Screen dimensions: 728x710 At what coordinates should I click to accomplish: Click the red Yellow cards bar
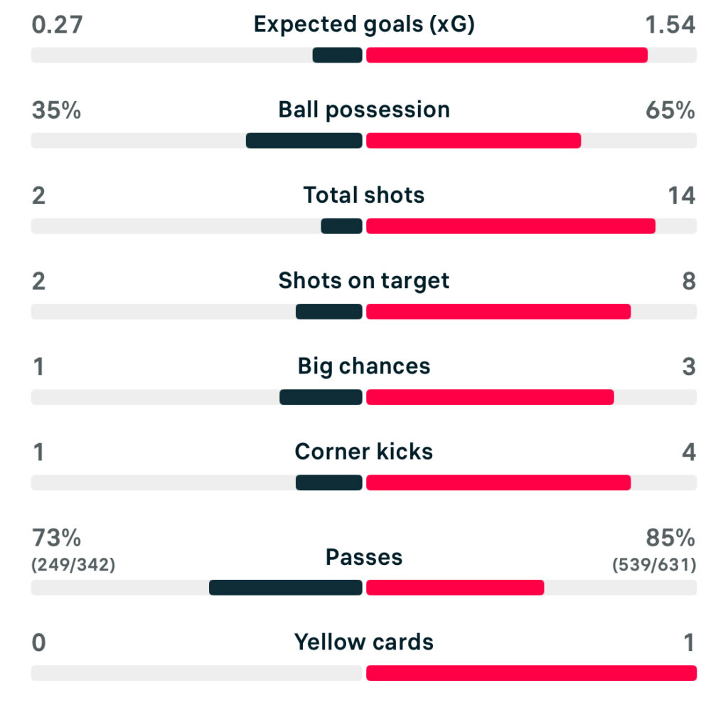pyautogui.click(x=531, y=673)
